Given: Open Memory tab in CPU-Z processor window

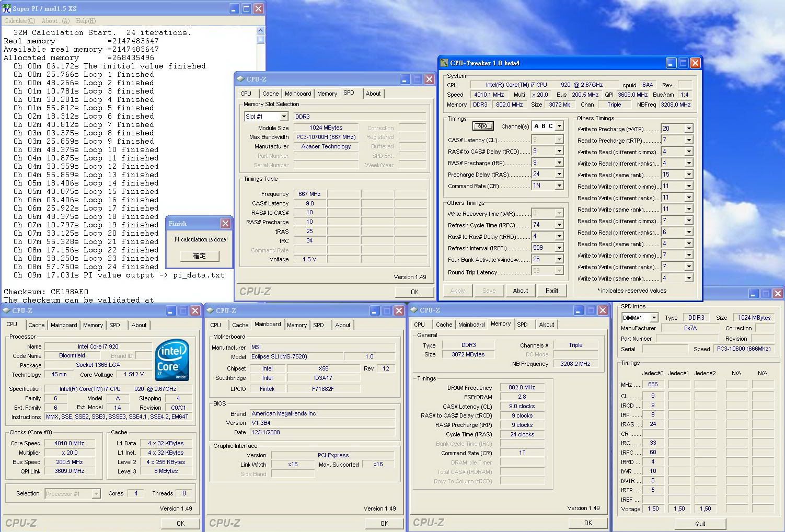Looking at the screenshot, I should tap(93, 325).
